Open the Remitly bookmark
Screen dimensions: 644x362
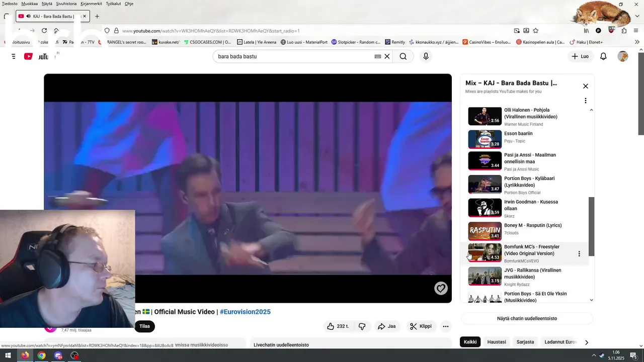click(x=395, y=42)
